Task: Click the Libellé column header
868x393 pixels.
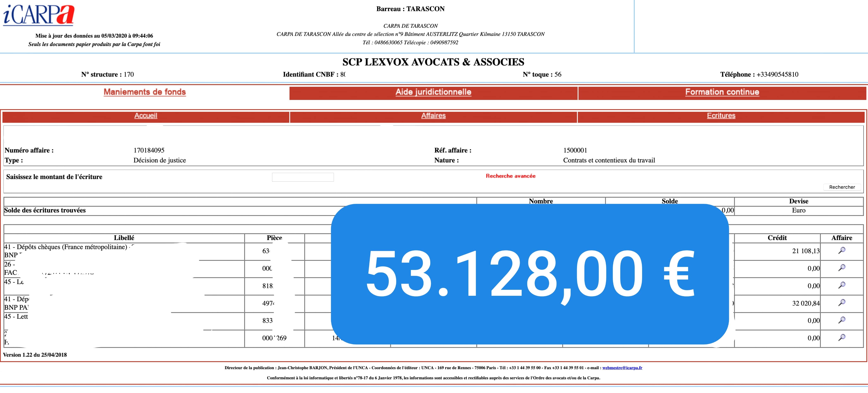Action: [x=124, y=238]
